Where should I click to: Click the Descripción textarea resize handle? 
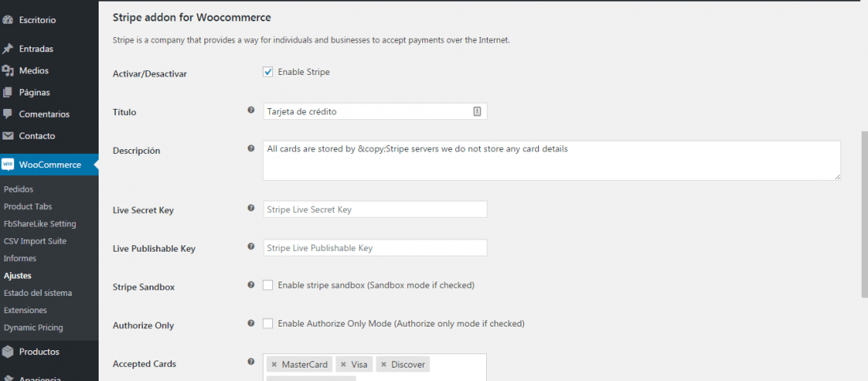tap(837, 177)
